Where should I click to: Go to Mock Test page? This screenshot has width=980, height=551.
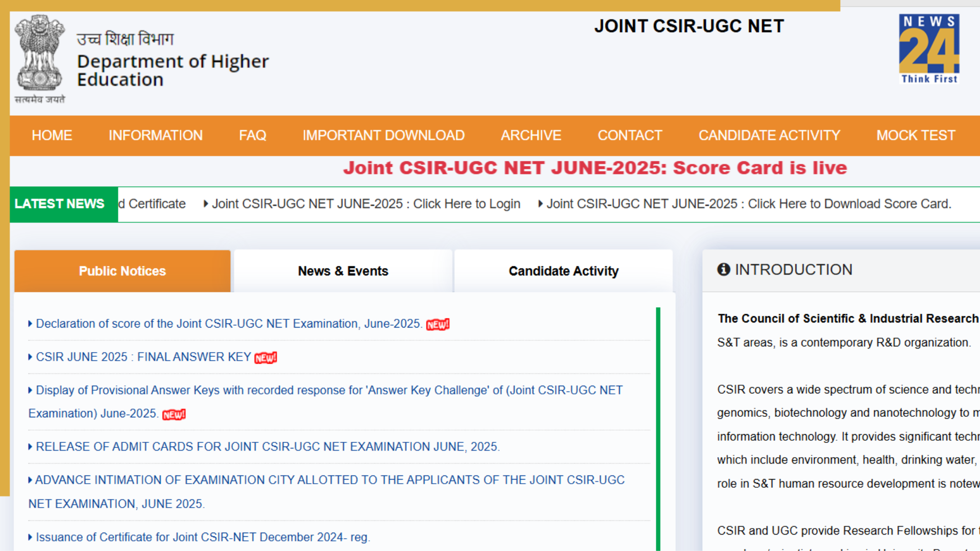[x=915, y=135]
